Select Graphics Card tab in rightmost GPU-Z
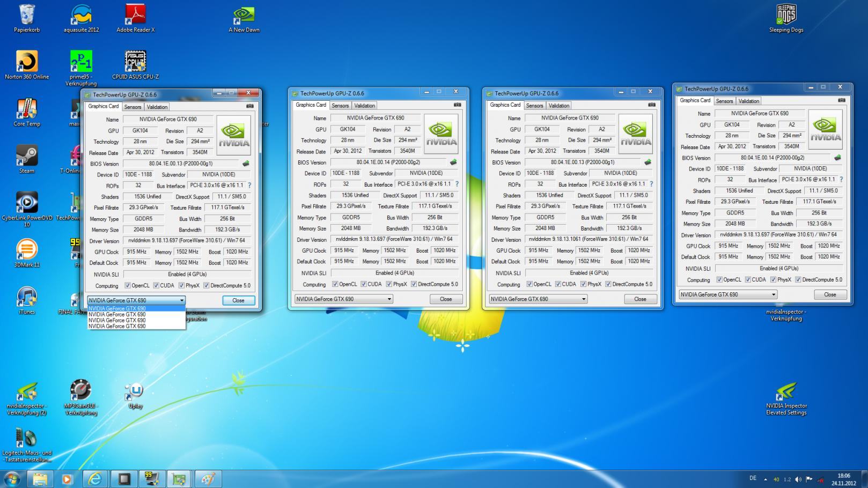This screenshot has width=868, height=488. click(695, 100)
